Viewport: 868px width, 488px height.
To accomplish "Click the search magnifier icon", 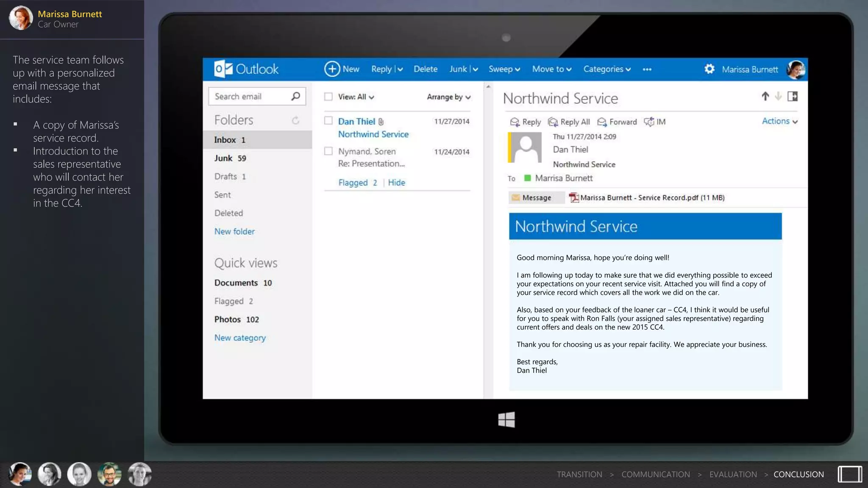I will click(295, 97).
